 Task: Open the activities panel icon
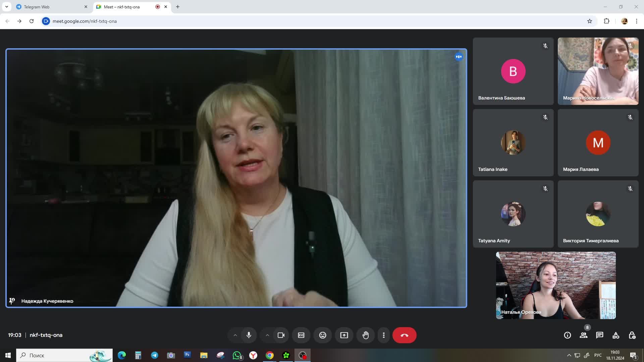coord(616,335)
